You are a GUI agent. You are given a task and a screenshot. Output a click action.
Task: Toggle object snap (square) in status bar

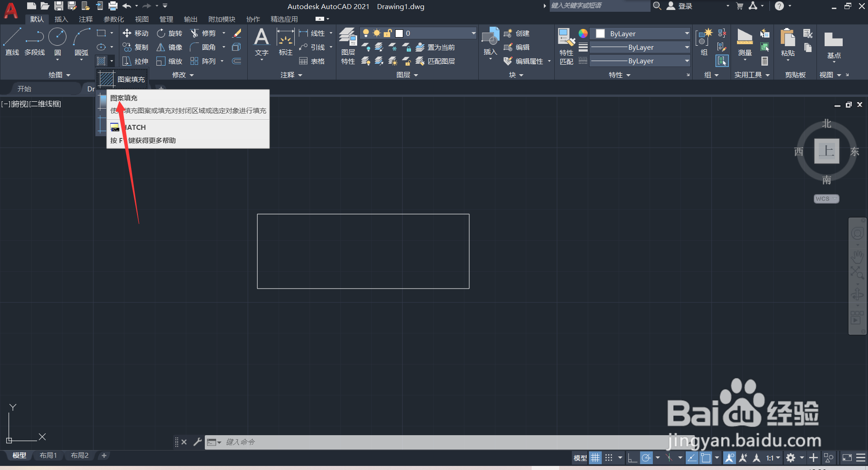pos(706,458)
